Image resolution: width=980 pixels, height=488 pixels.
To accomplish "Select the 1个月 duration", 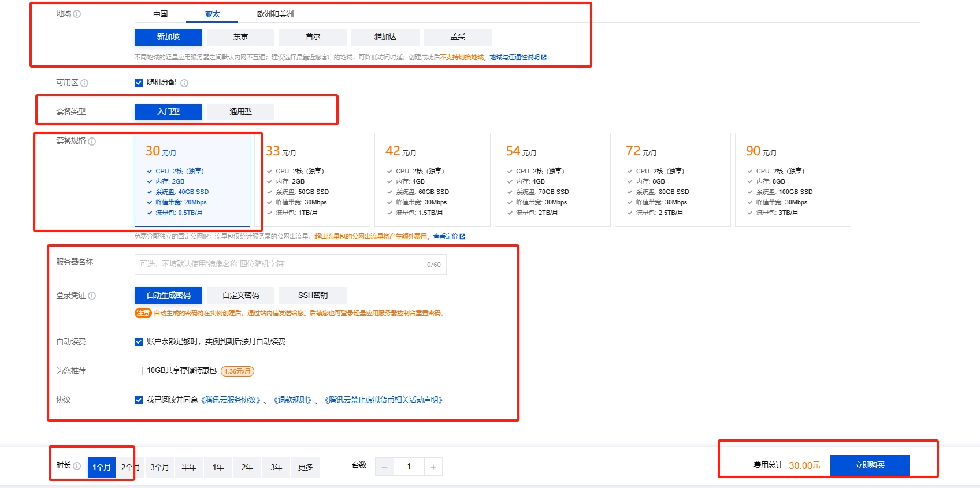I will pyautogui.click(x=102, y=468).
